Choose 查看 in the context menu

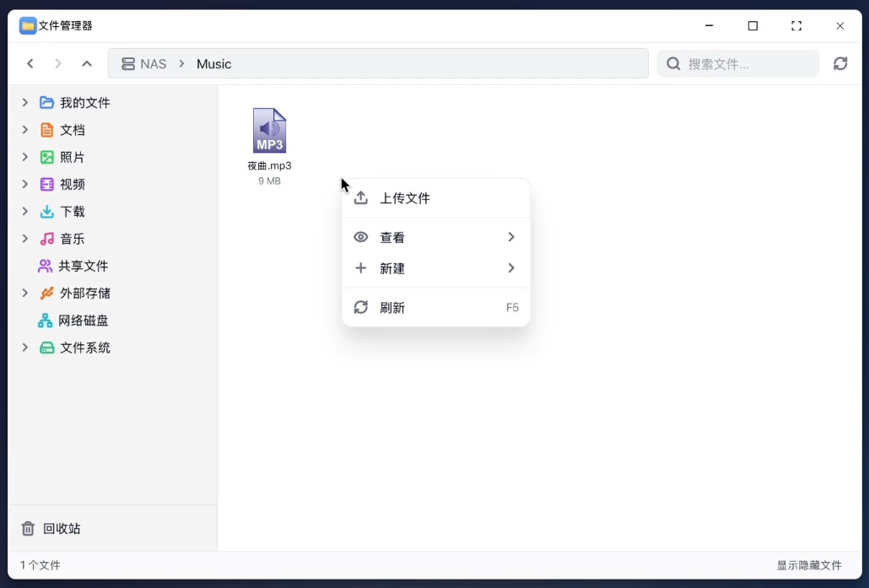[436, 237]
